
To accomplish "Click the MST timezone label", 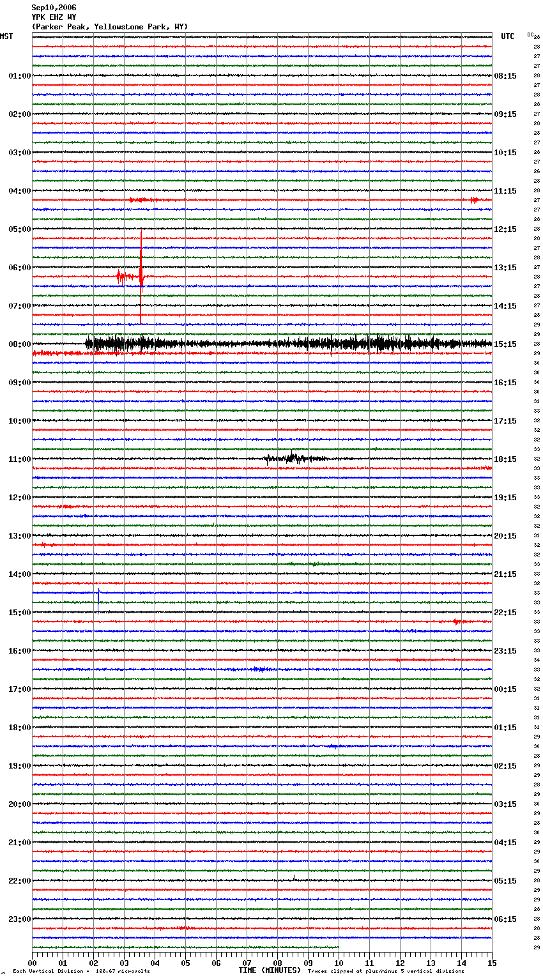I will coord(6,36).
